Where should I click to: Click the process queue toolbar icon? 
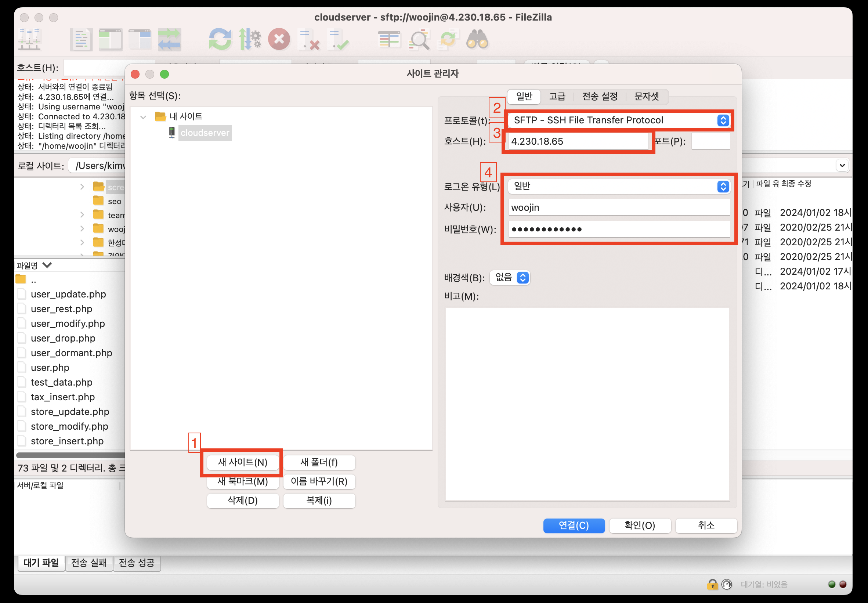pyautogui.click(x=250, y=39)
